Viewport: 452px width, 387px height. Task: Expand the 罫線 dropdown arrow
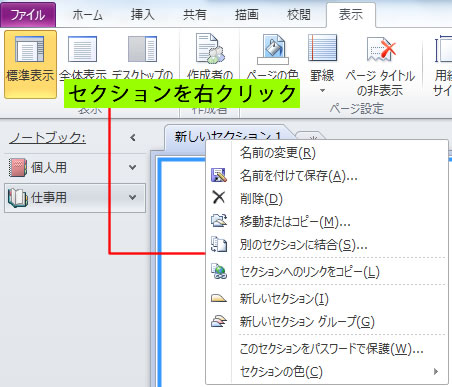[x=322, y=91]
